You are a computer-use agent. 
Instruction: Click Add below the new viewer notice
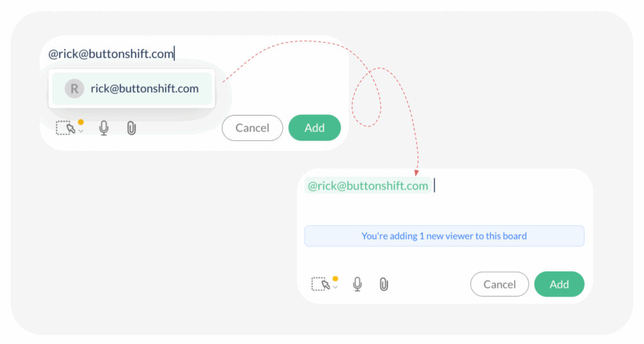coord(559,284)
